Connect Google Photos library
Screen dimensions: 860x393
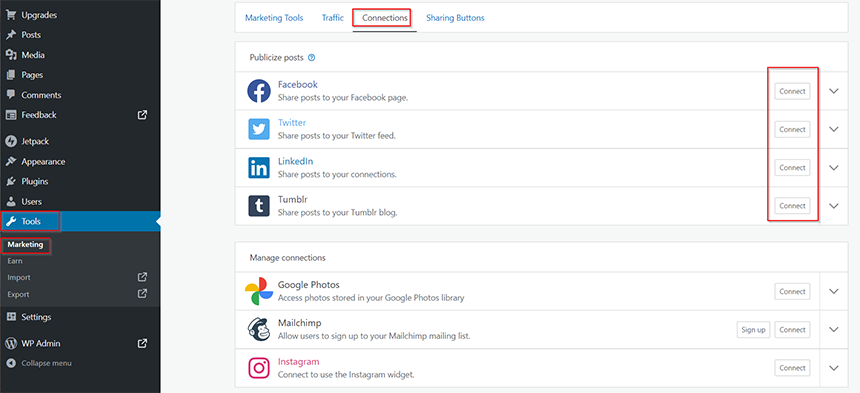click(x=792, y=292)
